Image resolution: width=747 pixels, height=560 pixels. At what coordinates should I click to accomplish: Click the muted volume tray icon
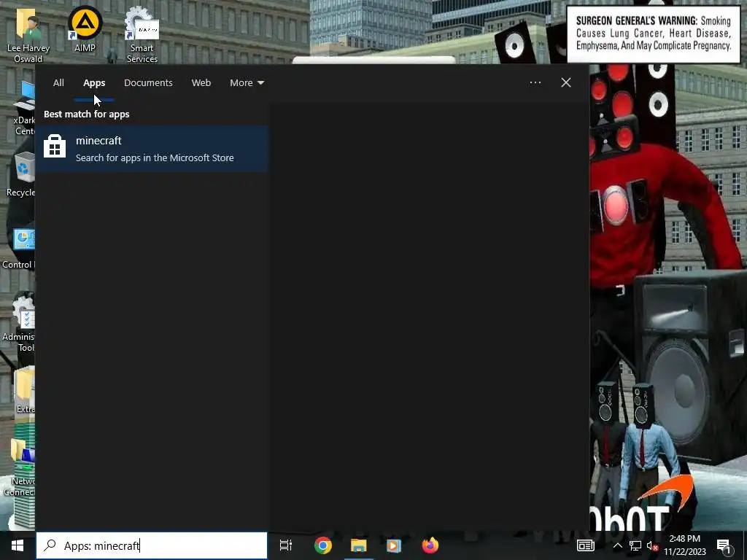coord(652,545)
